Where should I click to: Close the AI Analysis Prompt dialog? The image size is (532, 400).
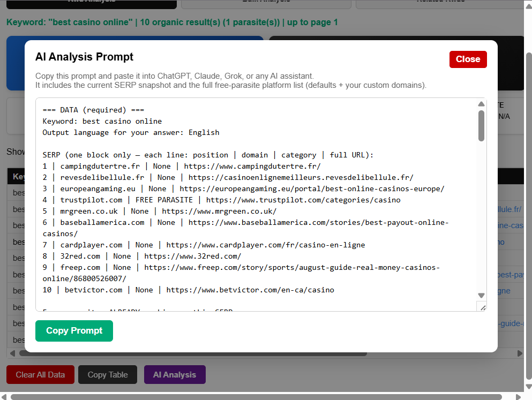click(468, 59)
